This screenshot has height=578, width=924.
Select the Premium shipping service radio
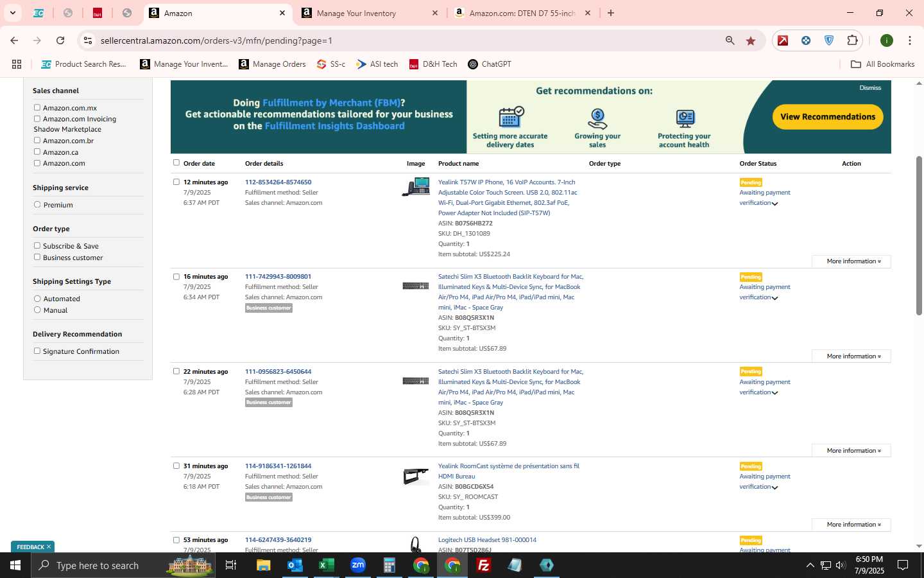pos(37,205)
